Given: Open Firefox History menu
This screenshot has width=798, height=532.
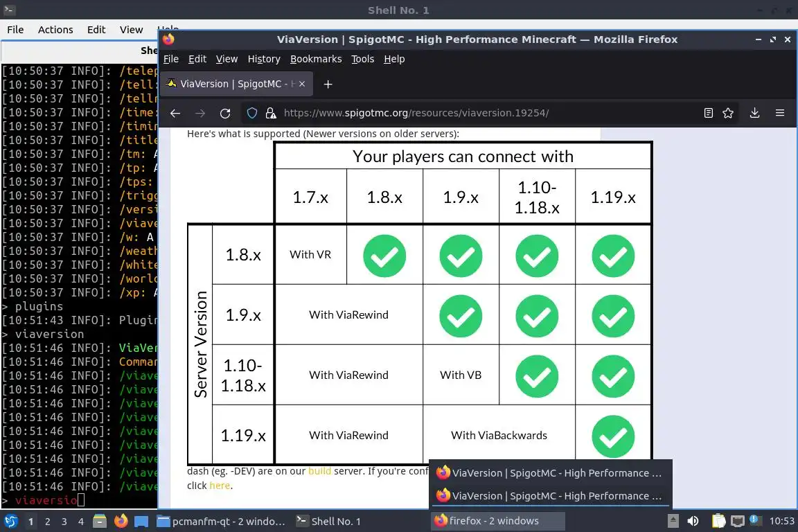Looking at the screenshot, I should point(264,59).
